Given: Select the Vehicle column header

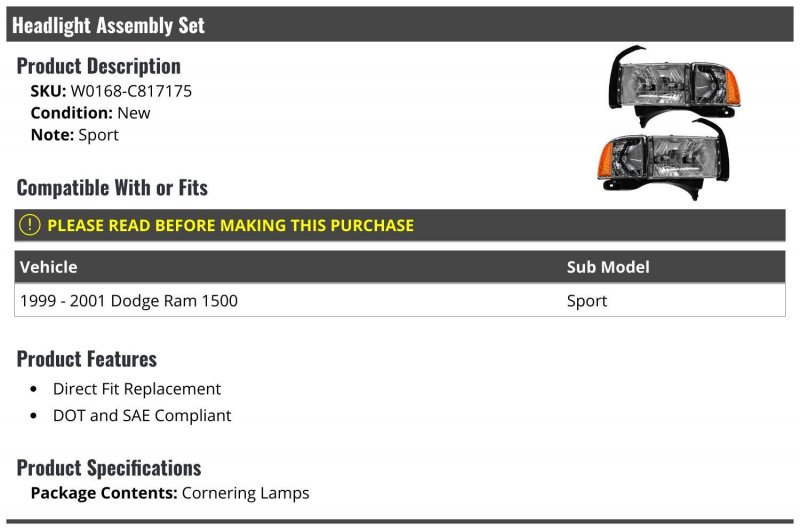Looking at the screenshot, I should click(x=48, y=267).
